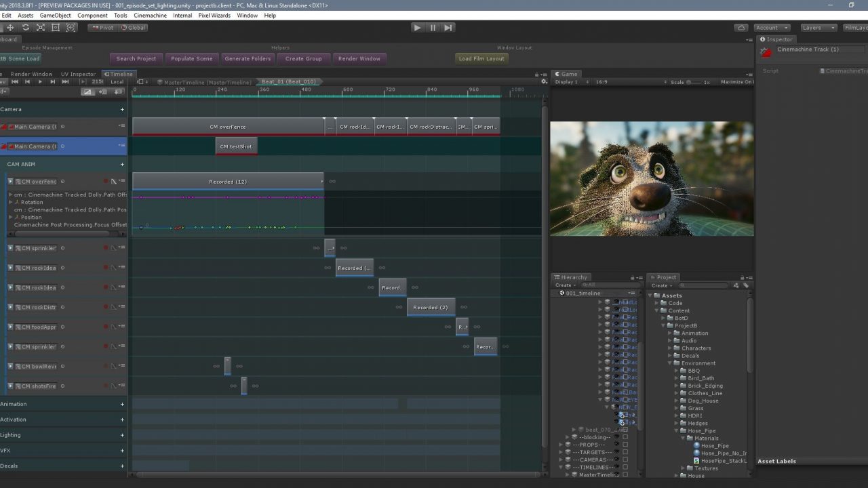
Task: Select the combined Transform tool
Action: click(x=71, y=28)
